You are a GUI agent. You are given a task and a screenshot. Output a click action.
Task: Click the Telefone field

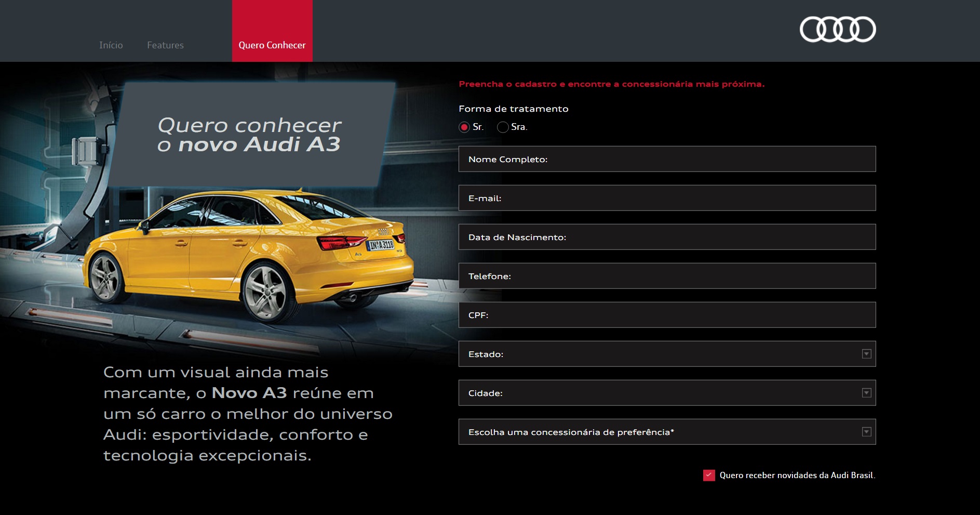click(666, 276)
